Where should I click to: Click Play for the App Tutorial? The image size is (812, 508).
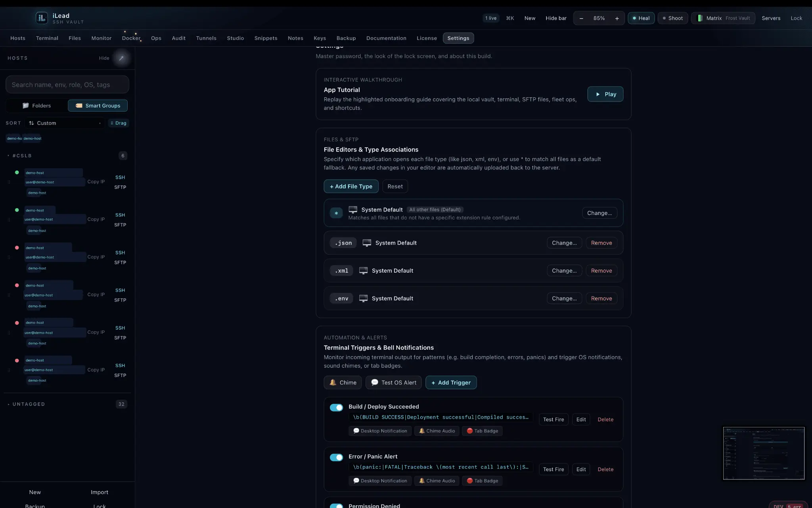point(605,94)
